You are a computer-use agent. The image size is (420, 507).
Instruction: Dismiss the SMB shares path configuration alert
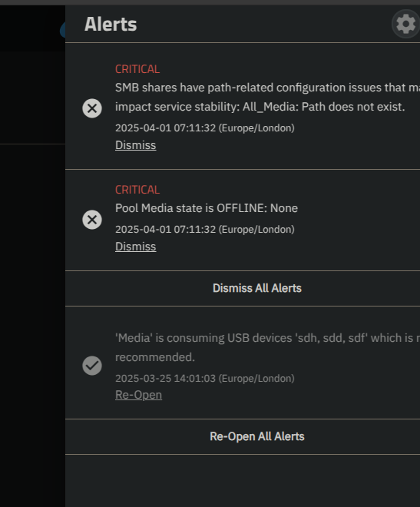(136, 145)
